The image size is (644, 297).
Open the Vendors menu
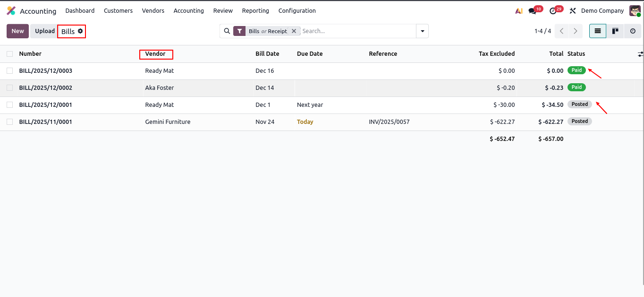point(153,11)
